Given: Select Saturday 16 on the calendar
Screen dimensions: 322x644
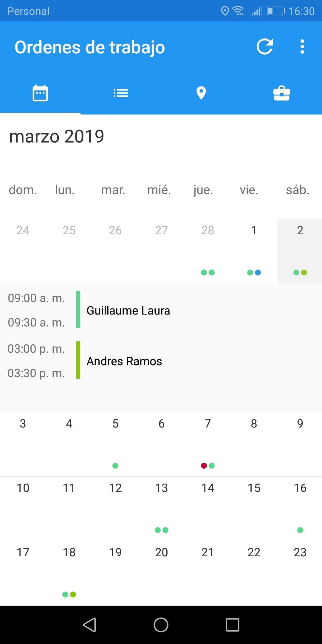Looking at the screenshot, I should [300, 509].
